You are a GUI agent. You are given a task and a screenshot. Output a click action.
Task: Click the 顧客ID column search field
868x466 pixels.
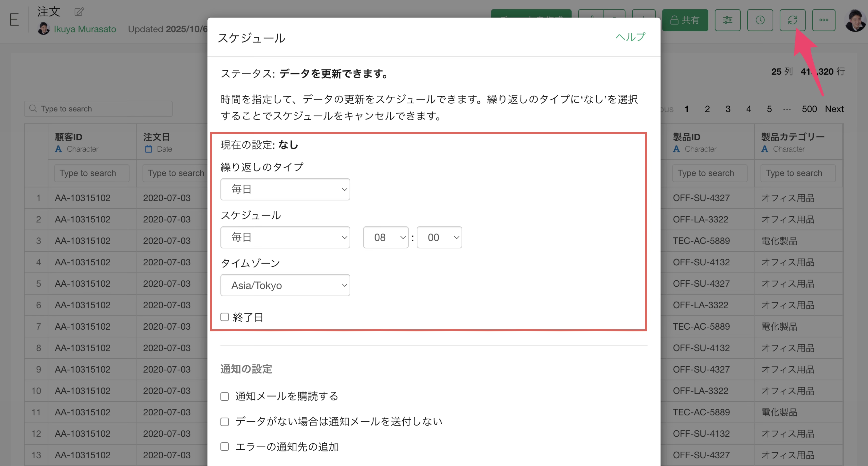(x=92, y=173)
